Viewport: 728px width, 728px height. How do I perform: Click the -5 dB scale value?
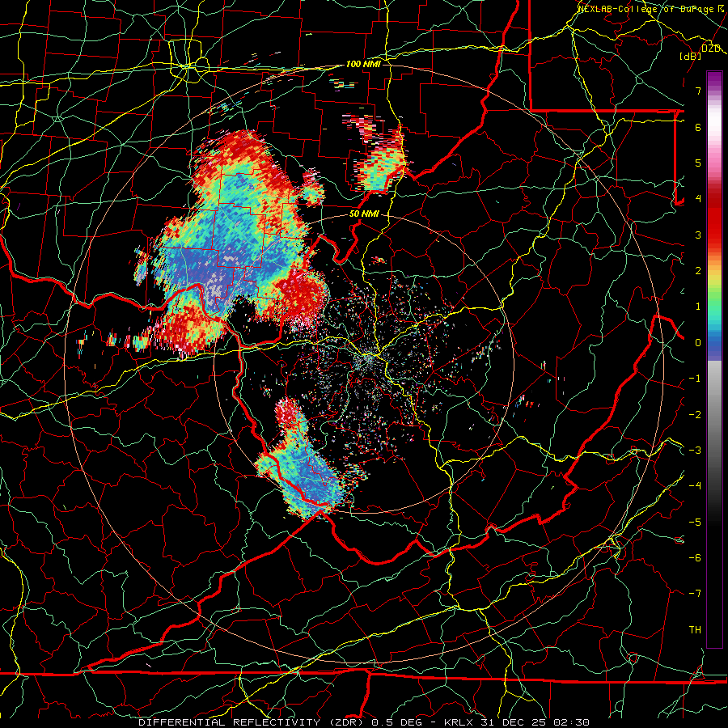tap(695, 522)
